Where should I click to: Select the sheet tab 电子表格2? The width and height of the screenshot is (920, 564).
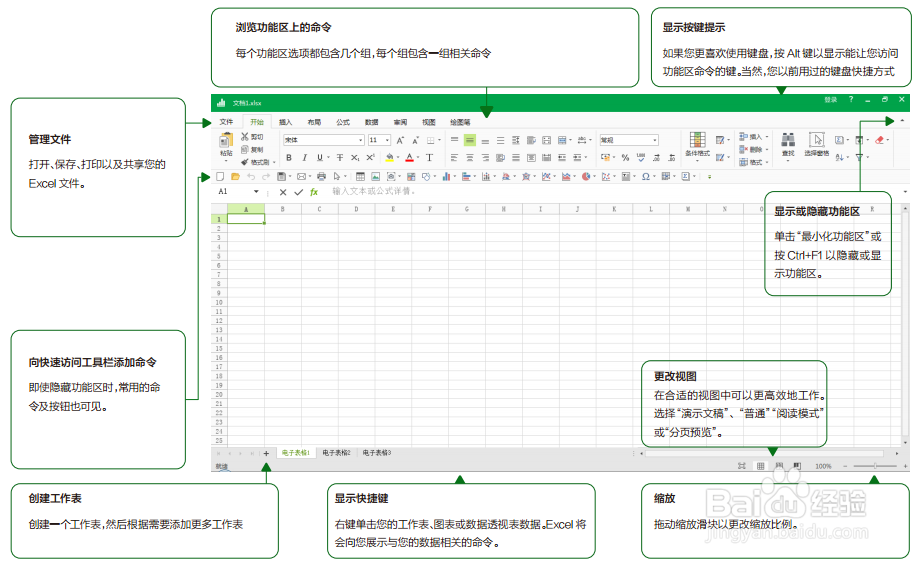(x=336, y=453)
